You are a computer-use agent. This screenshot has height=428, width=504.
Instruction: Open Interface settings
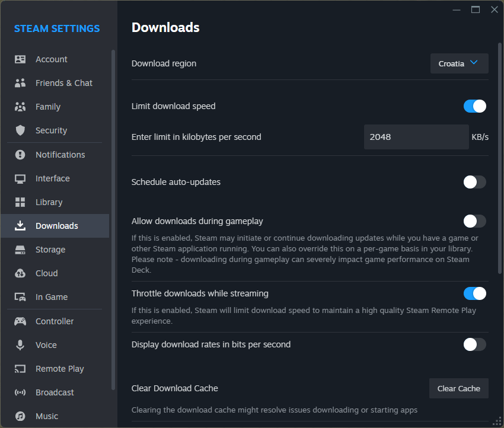(55, 178)
